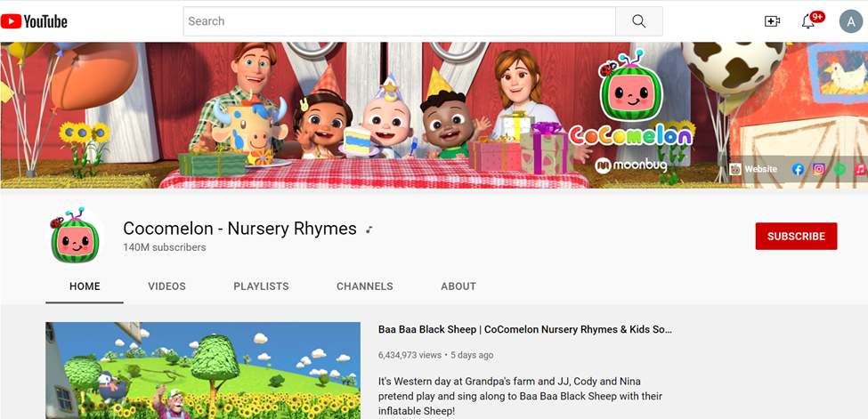Open the YouTube home logo
Viewport: 868px width, 419px height.
click(35, 21)
